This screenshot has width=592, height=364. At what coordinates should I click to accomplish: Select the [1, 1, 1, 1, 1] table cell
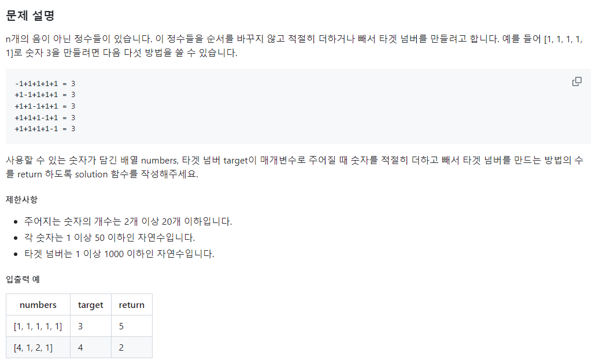click(x=38, y=326)
